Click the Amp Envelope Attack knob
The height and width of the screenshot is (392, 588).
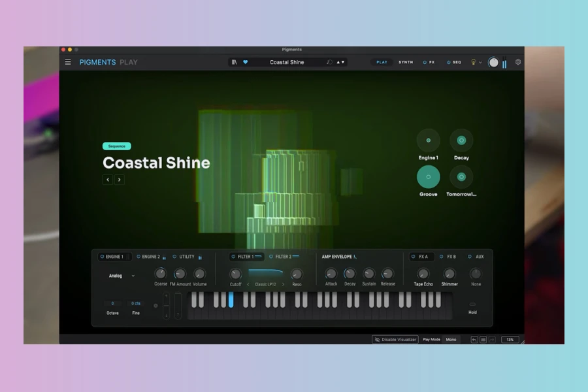[x=331, y=274]
